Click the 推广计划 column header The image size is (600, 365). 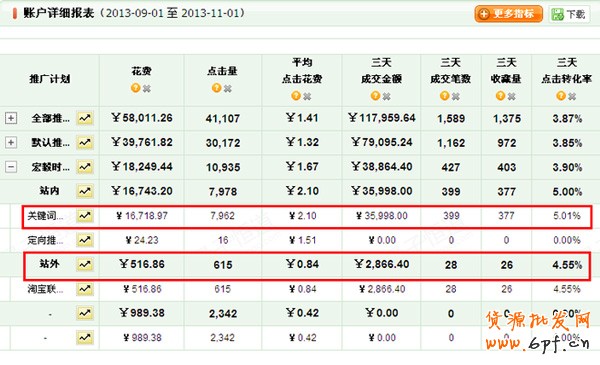[50, 79]
